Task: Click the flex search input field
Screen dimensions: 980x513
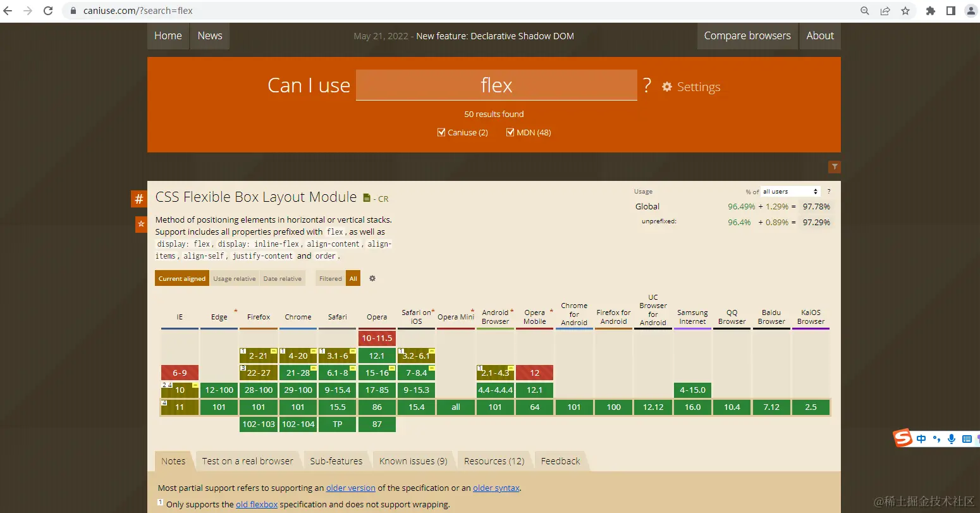Action: coord(496,85)
